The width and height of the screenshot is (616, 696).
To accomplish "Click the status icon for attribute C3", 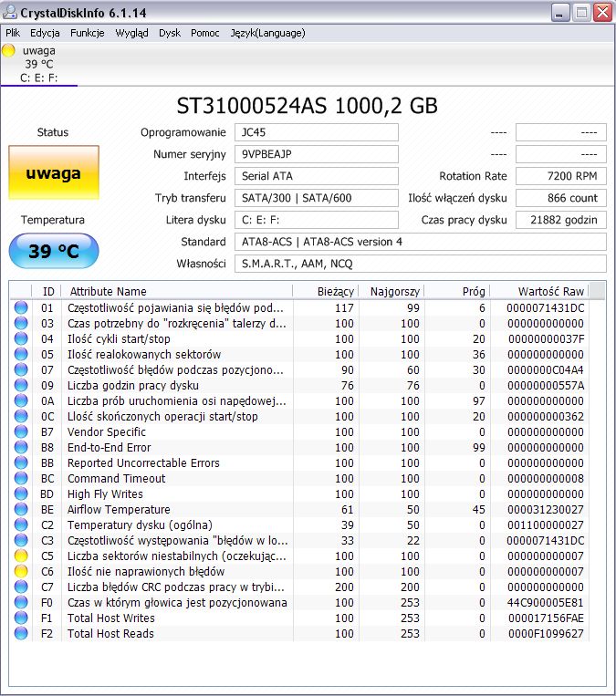I will pyautogui.click(x=21, y=540).
